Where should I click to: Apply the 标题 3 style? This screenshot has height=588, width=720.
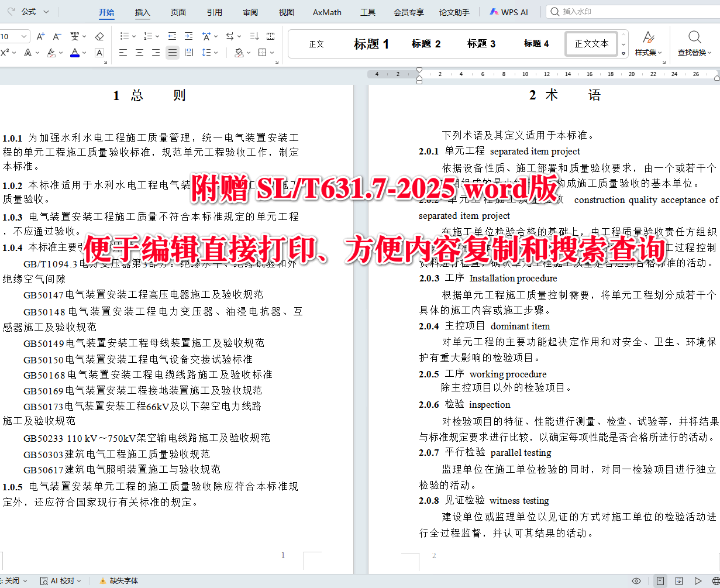click(481, 44)
